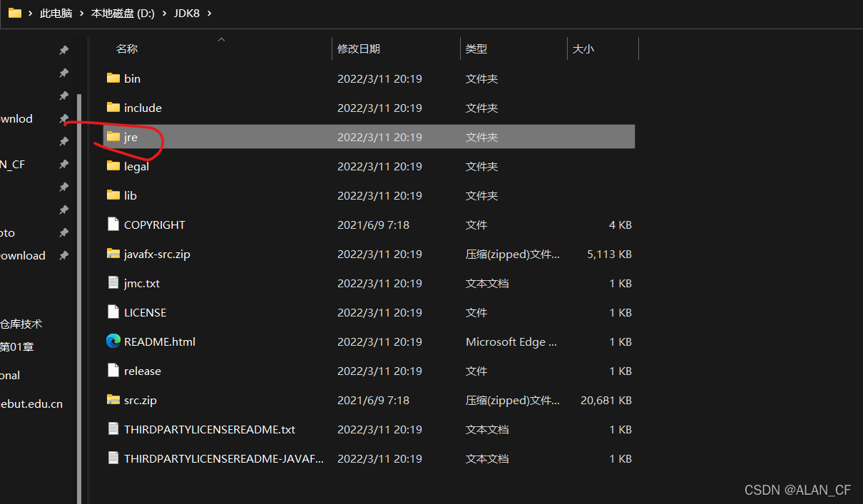863x504 pixels.
Task: Select THIRDPARTYLICENSEREADME-JAVAF... file name
Action: point(224,458)
